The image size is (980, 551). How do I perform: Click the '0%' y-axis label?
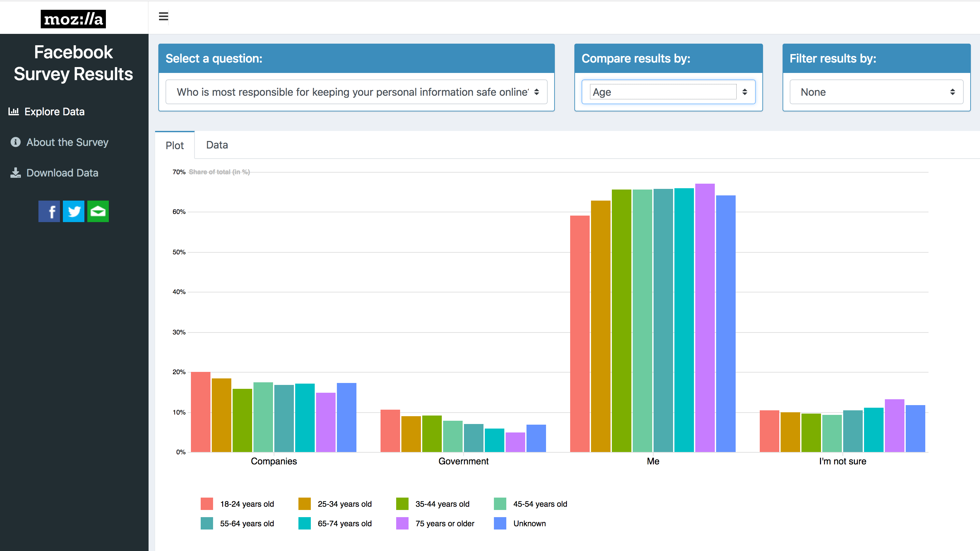(x=181, y=452)
